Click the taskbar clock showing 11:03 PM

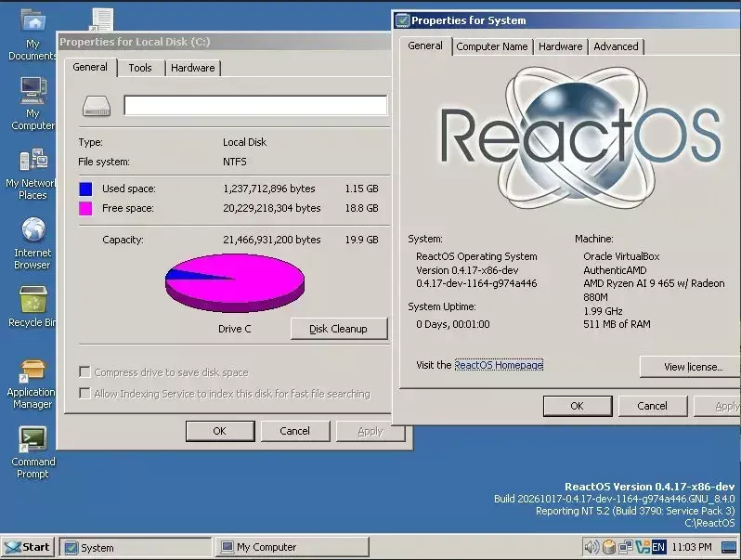pyautogui.click(x=692, y=547)
